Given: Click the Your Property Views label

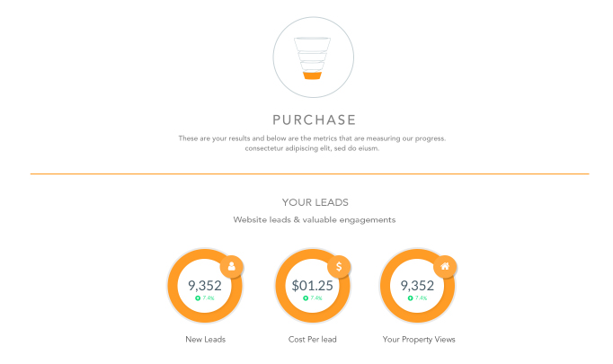Looking at the screenshot, I should pyautogui.click(x=419, y=339).
